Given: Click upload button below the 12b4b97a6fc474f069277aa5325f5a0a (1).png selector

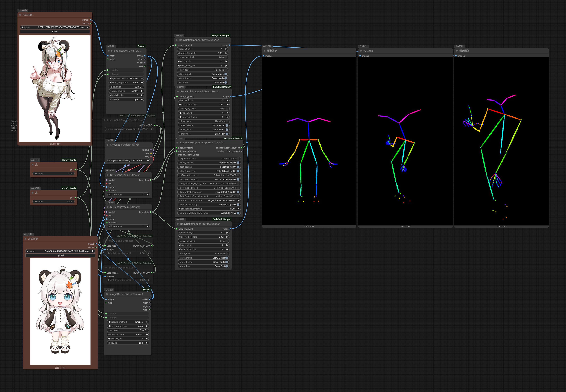Looking at the screenshot, I should point(60,255).
